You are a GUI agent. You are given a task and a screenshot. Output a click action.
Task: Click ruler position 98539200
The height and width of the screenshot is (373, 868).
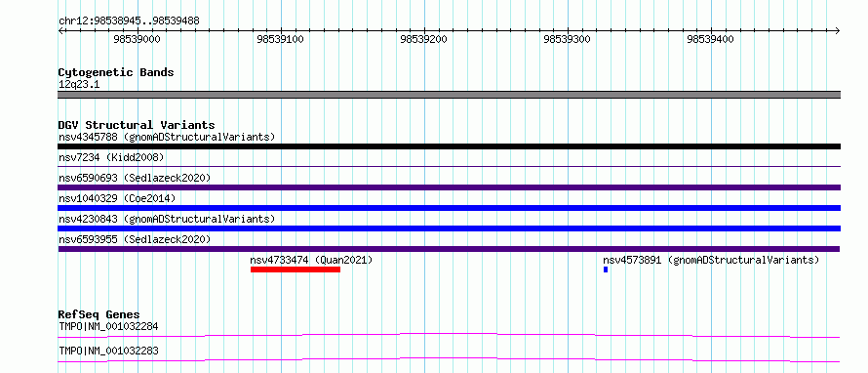pyautogui.click(x=424, y=39)
